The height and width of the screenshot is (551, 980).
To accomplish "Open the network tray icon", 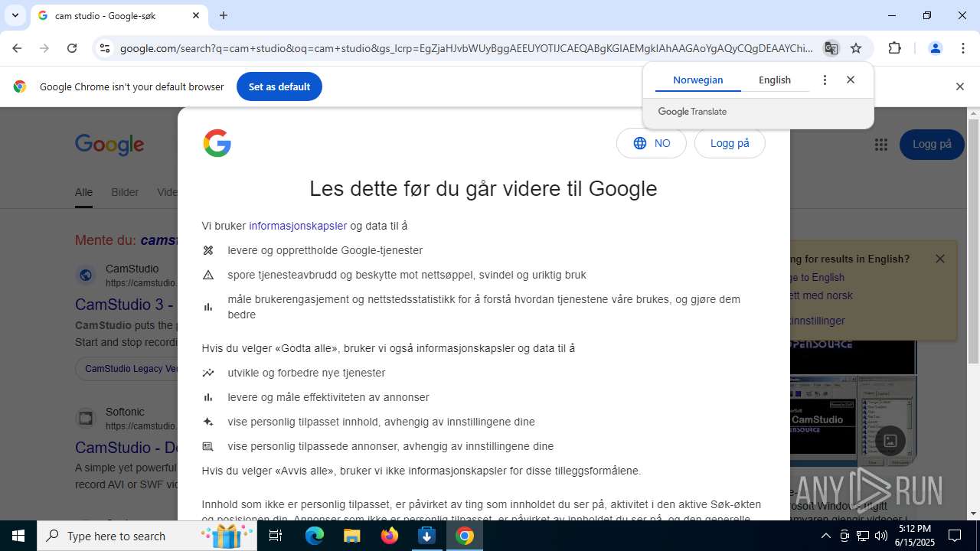I will 863,536.
